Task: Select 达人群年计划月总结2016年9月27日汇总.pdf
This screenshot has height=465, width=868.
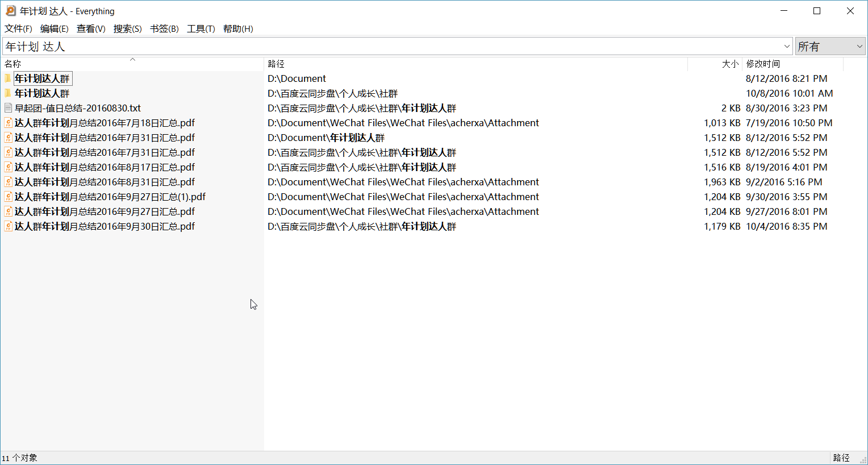Action: click(105, 211)
